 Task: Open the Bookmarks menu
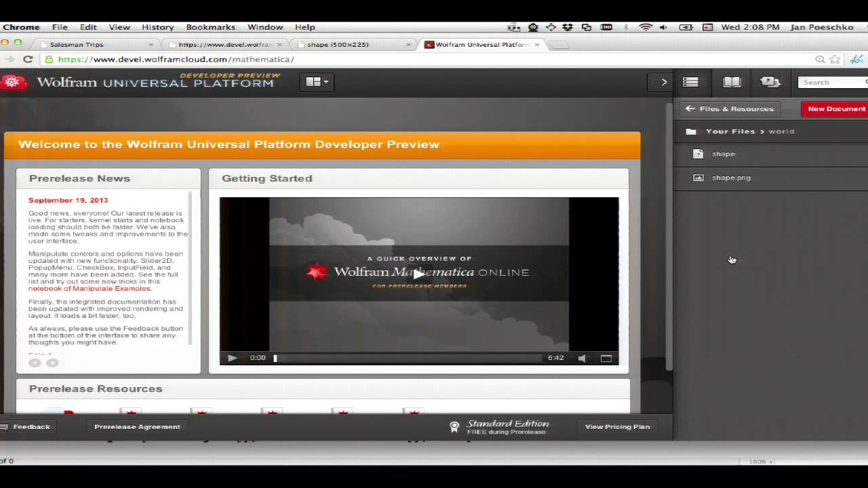click(x=211, y=27)
